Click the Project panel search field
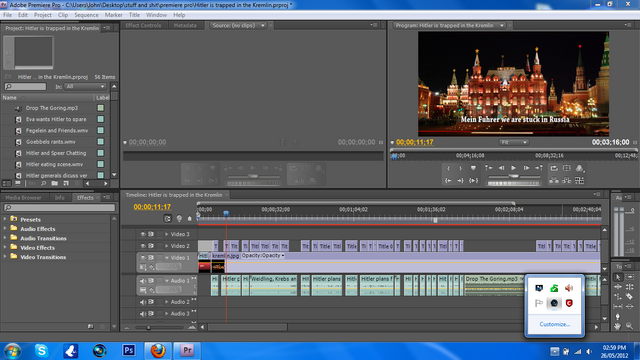 (x=25, y=87)
